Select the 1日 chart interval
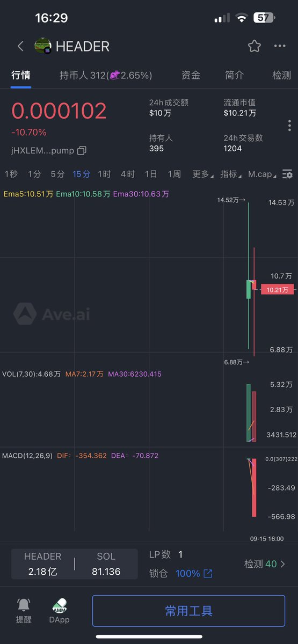 click(151, 174)
